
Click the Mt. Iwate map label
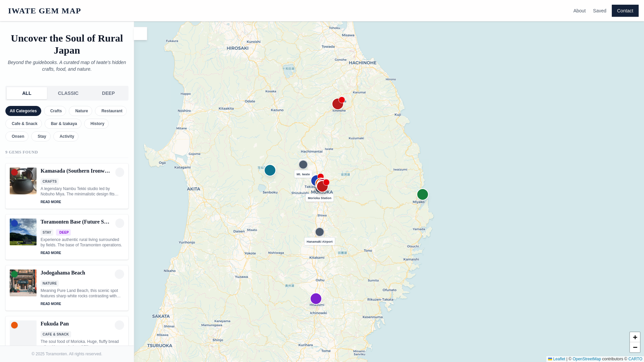(303, 174)
